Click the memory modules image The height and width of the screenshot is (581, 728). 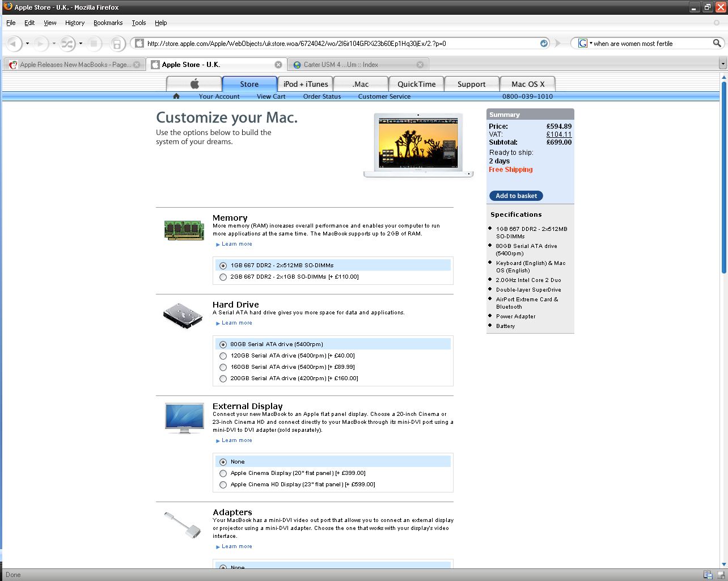(x=184, y=230)
